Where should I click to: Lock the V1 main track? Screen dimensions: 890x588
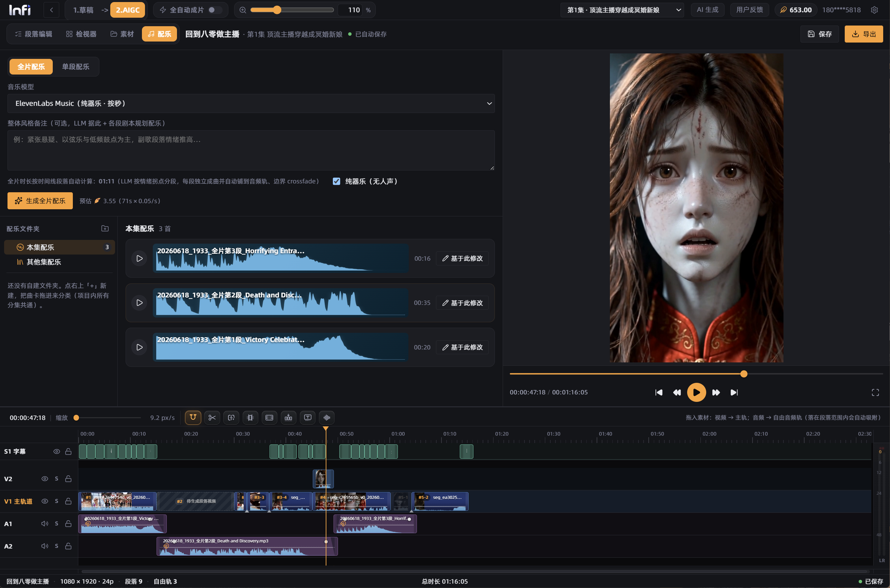tap(68, 501)
